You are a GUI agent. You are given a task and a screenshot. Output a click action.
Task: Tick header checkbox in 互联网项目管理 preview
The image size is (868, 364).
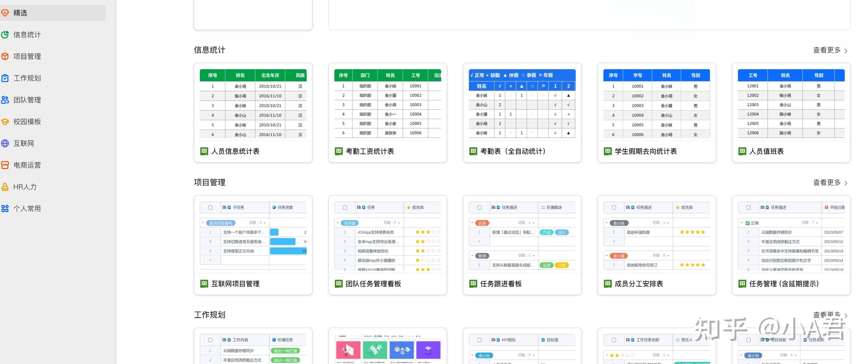[210, 207]
